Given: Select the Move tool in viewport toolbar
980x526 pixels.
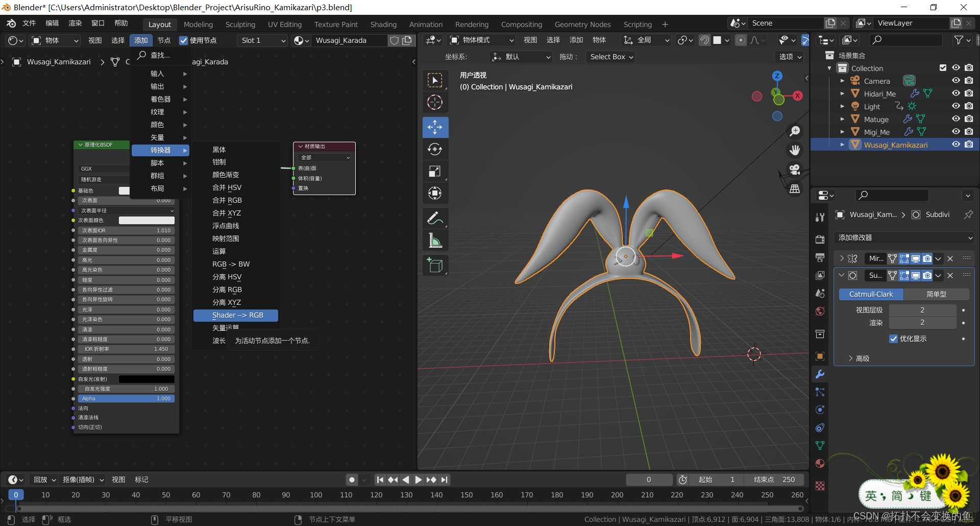Looking at the screenshot, I should pyautogui.click(x=435, y=127).
